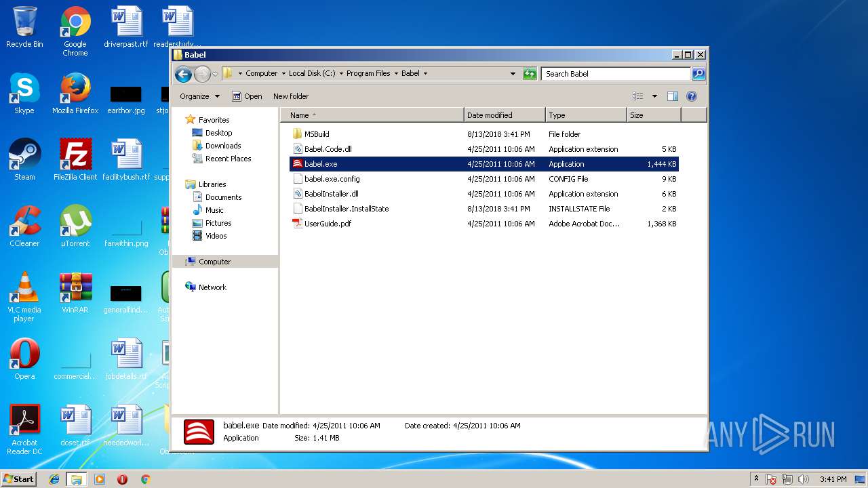This screenshot has height=488, width=868.
Task: Expand the Local Disk (C:) breadcrumb arrow
Action: (x=341, y=74)
